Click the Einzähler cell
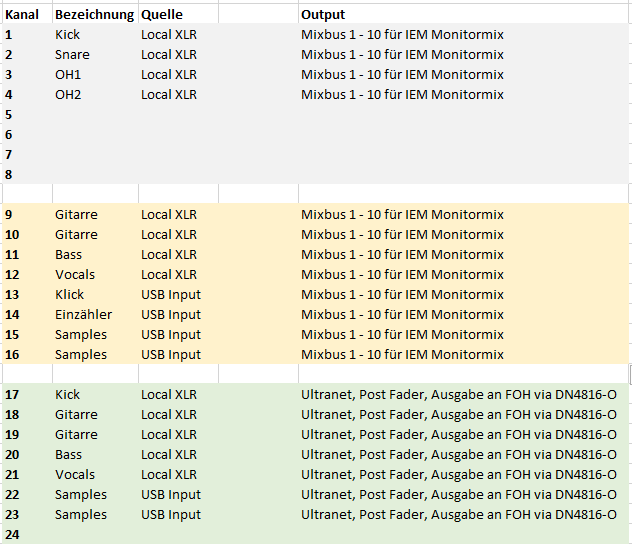The width and height of the screenshot is (632, 544). [x=83, y=315]
